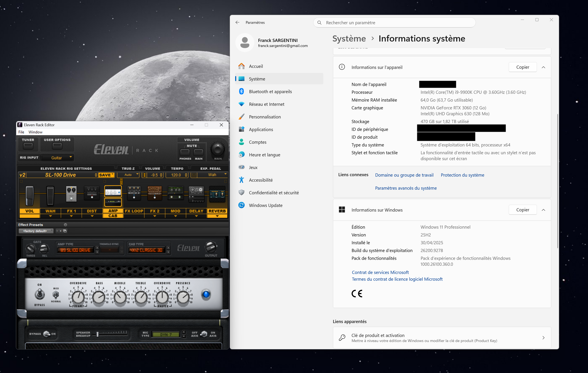Flip the OFF AXIS/ON AXIS mic switch
Viewport: 588px width, 373px height.
(204, 334)
